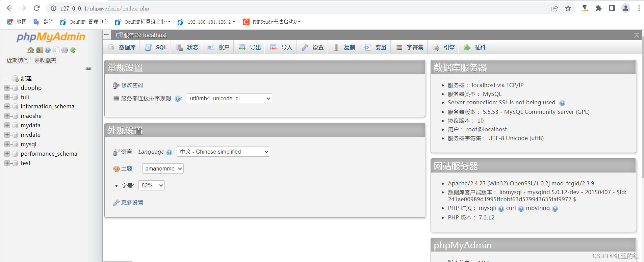Click the help icon beside Language label
644x262 pixels.
169,152
